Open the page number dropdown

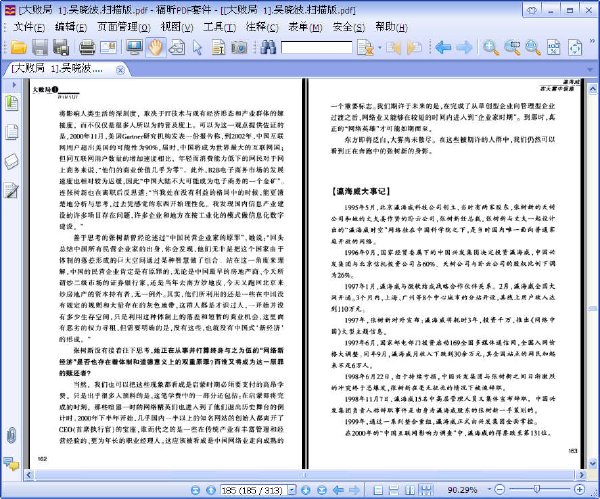click(292, 490)
